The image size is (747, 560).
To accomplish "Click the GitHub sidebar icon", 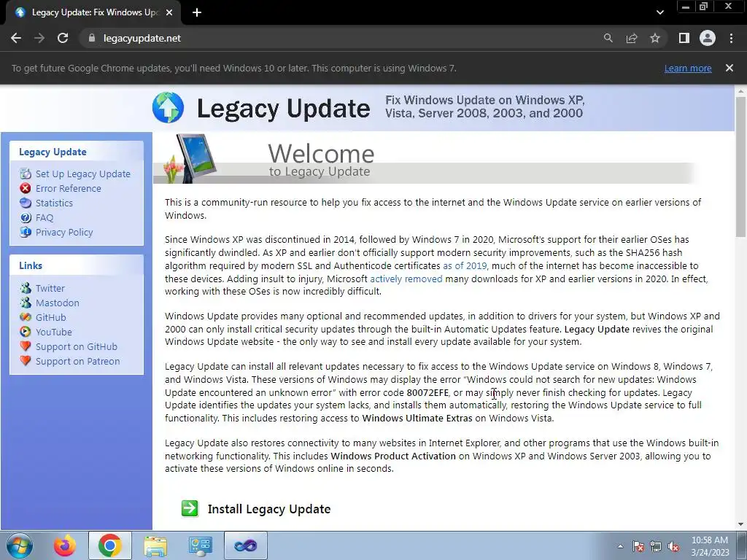I will 26,317.
